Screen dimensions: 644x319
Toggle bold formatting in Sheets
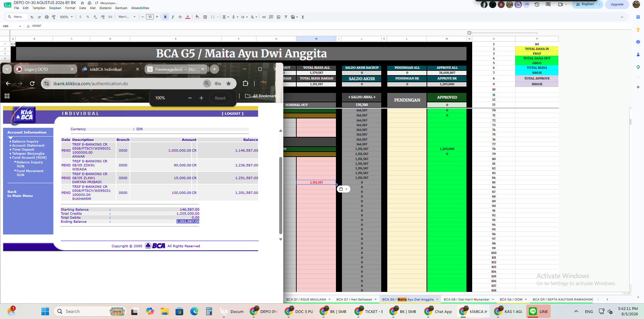[x=165, y=17]
